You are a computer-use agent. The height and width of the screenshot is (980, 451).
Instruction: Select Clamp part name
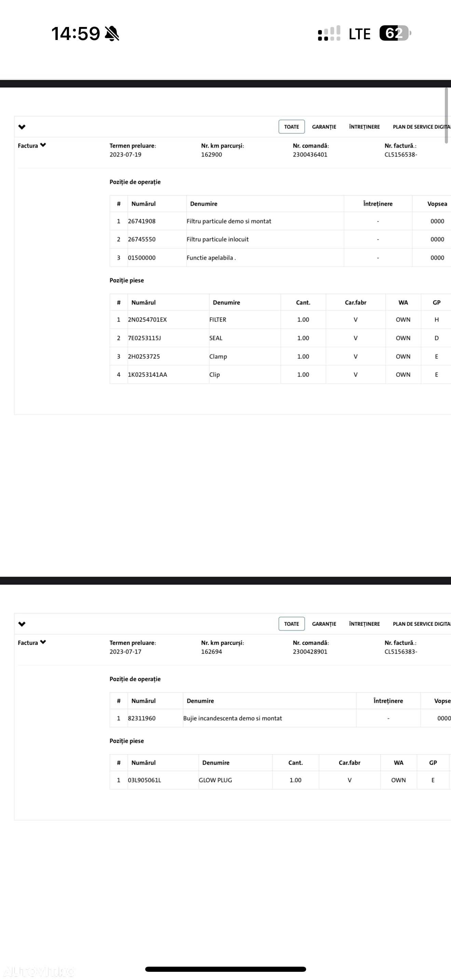(218, 356)
